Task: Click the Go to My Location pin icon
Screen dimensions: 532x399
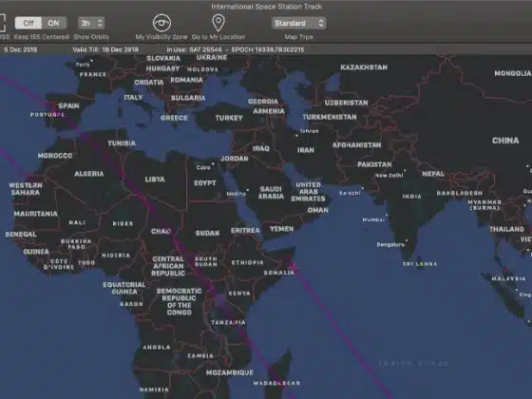Action: pos(218,23)
